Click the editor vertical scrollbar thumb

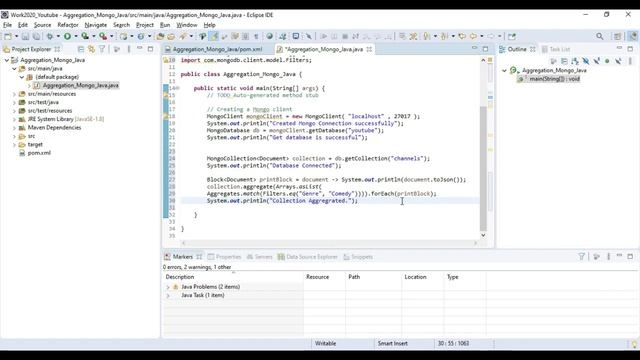[x=483, y=168]
